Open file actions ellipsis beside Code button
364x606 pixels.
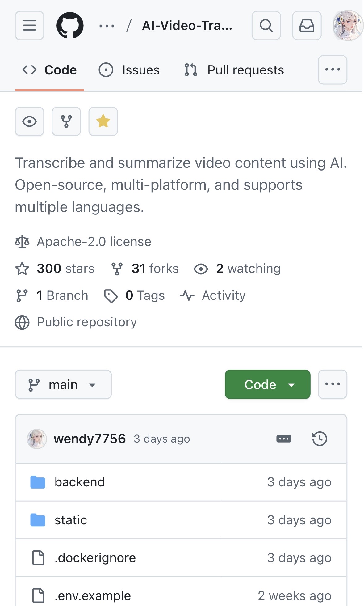(x=333, y=384)
